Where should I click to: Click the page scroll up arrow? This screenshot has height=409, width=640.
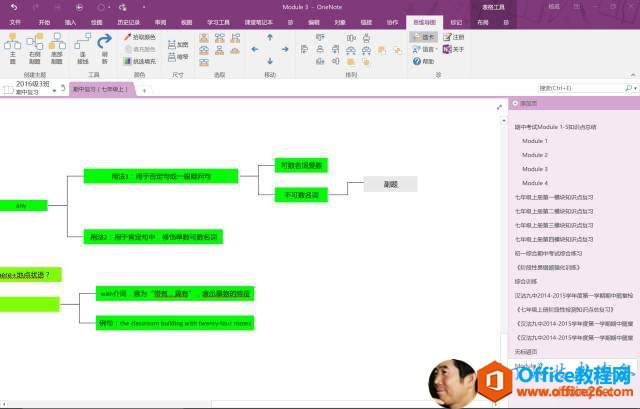[x=503, y=121]
